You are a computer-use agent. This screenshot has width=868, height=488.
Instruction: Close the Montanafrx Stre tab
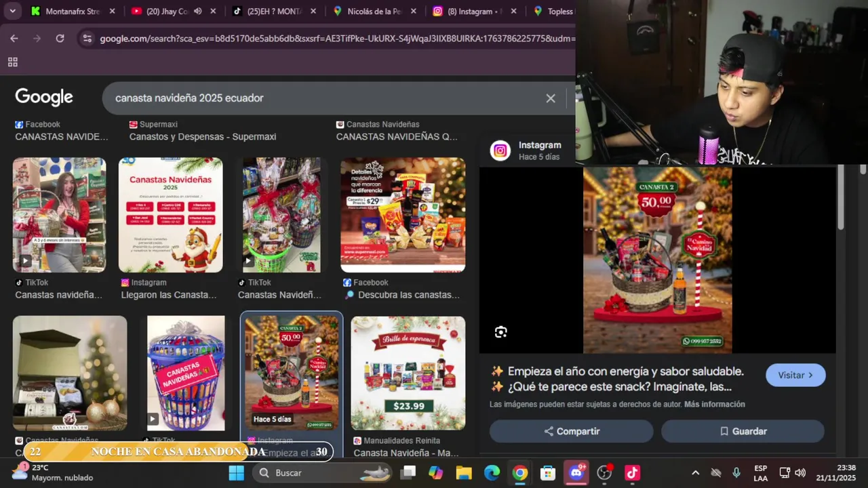112,11
